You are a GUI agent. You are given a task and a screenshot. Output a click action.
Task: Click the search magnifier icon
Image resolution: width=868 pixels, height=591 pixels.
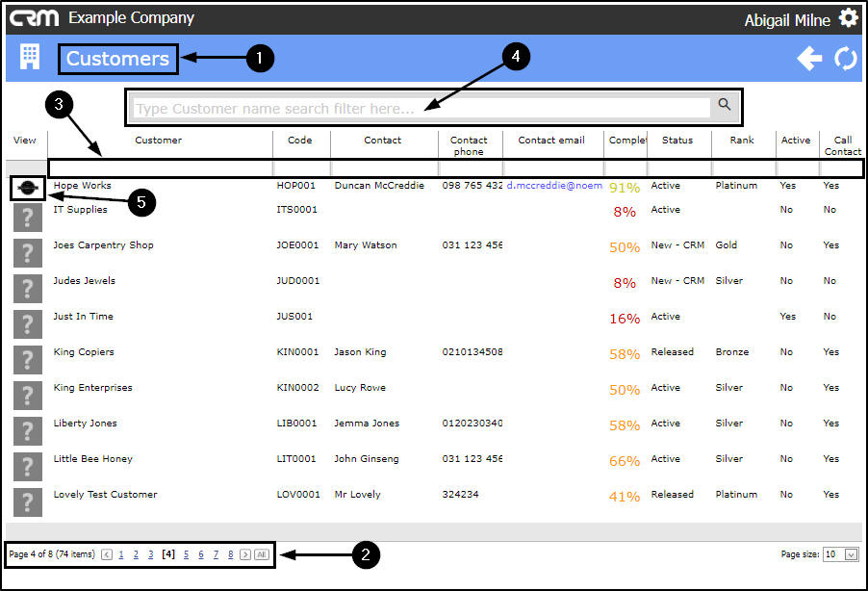724,105
